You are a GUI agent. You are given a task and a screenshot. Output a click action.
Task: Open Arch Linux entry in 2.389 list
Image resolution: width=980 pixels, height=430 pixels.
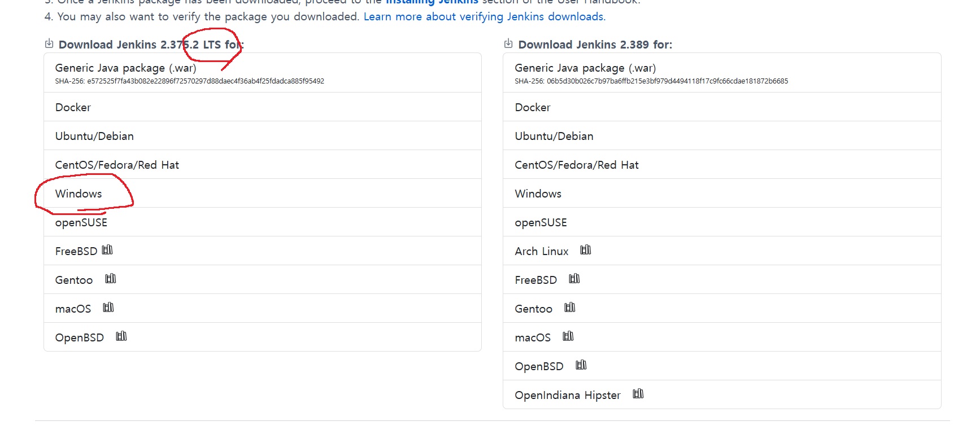click(722, 251)
